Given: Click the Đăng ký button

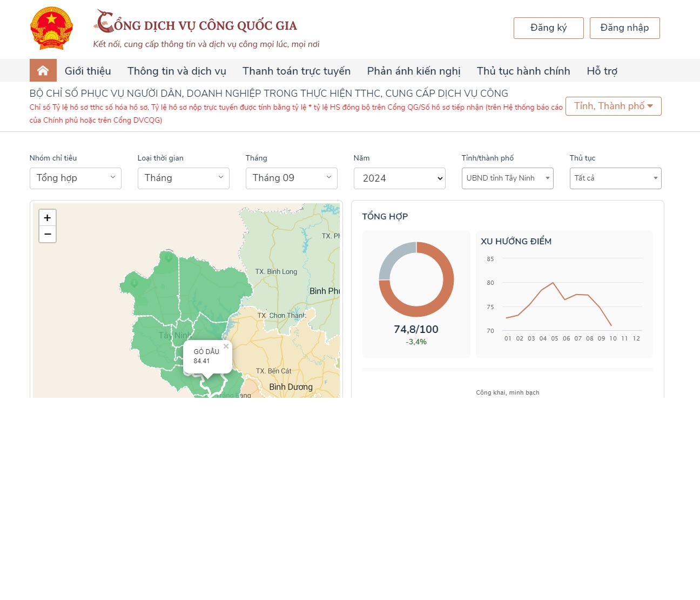Looking at the screenshot, I should pos(549,28).
